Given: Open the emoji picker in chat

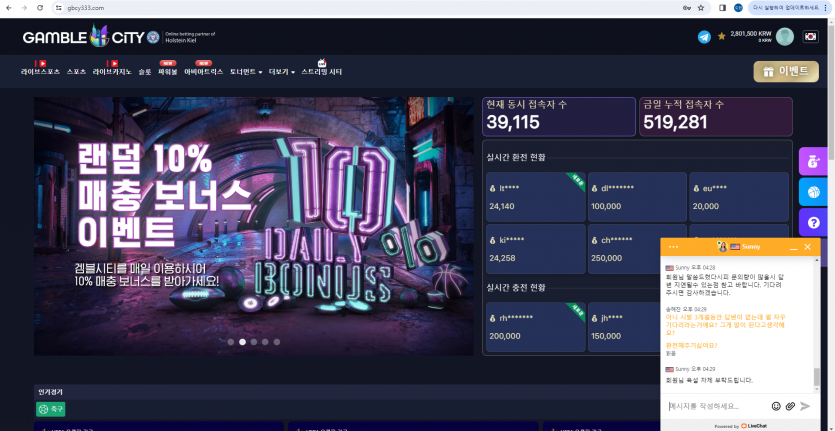Looking at the screenshot, I should coord(776,406).
